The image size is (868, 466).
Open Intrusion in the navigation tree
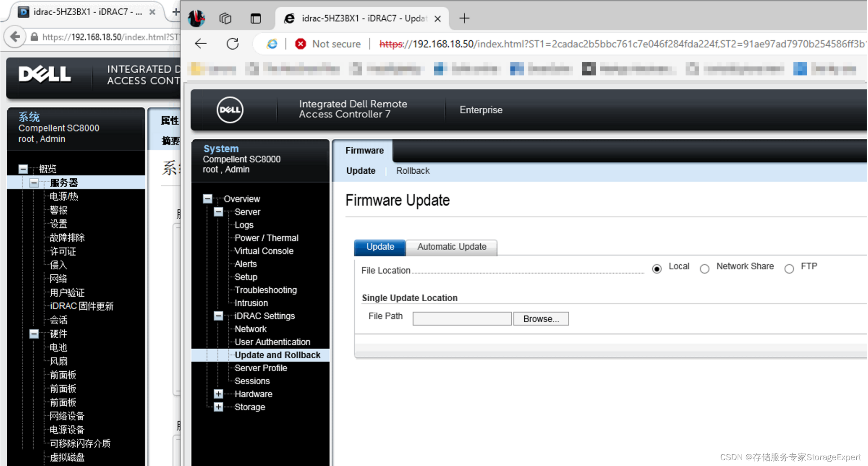pos(251,303)
